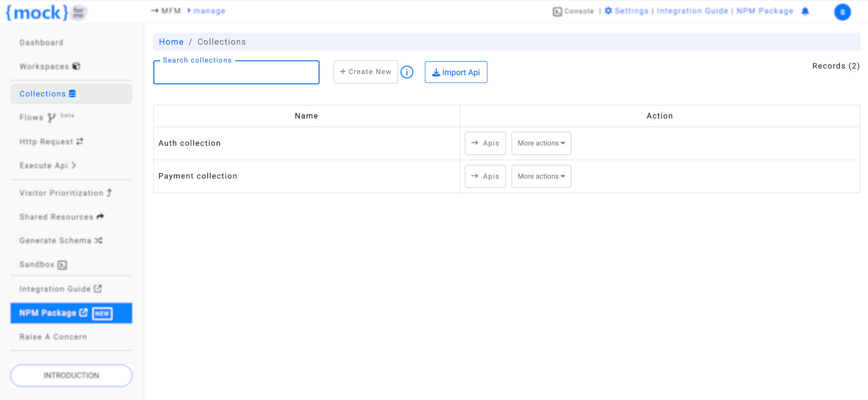The image size is (868, 400).
Task: Click the mock for me logo
Action: [46, 12]
